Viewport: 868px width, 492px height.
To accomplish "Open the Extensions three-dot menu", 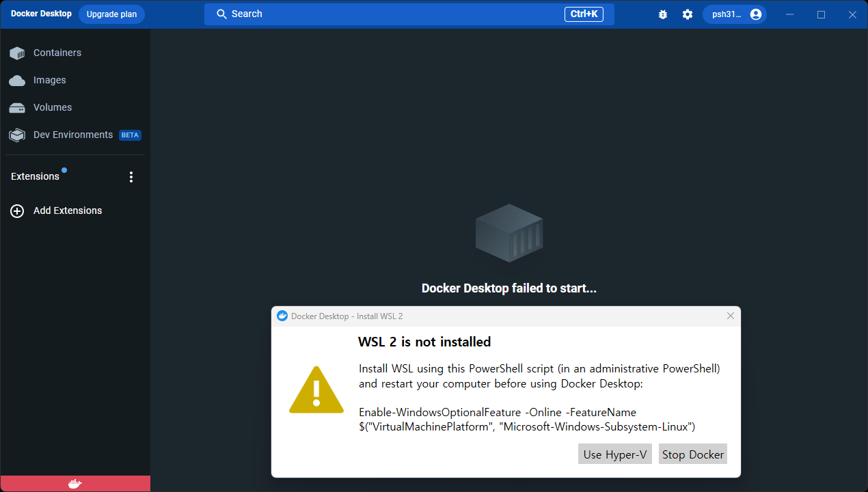I will (131, 177).
